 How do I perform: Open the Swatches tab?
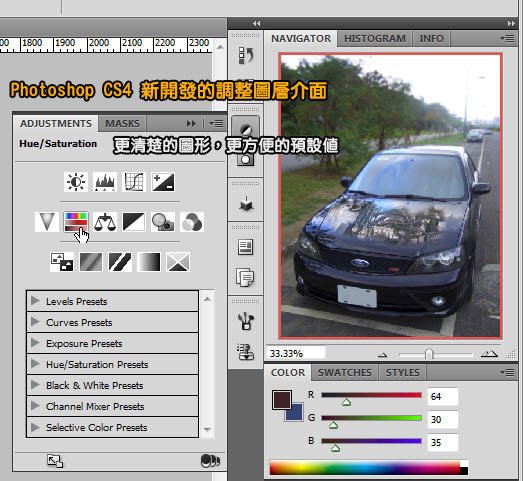(345, 372)
